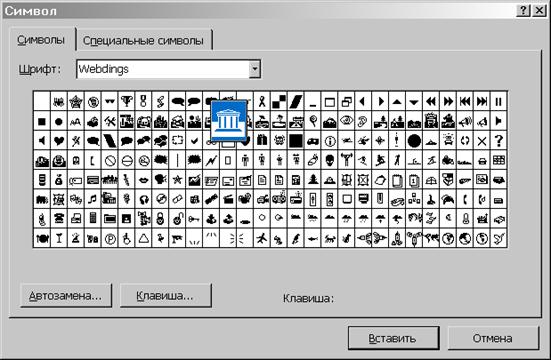
Task: Pick the skip-to-end symbol
Action: click(x=482, y=102)
